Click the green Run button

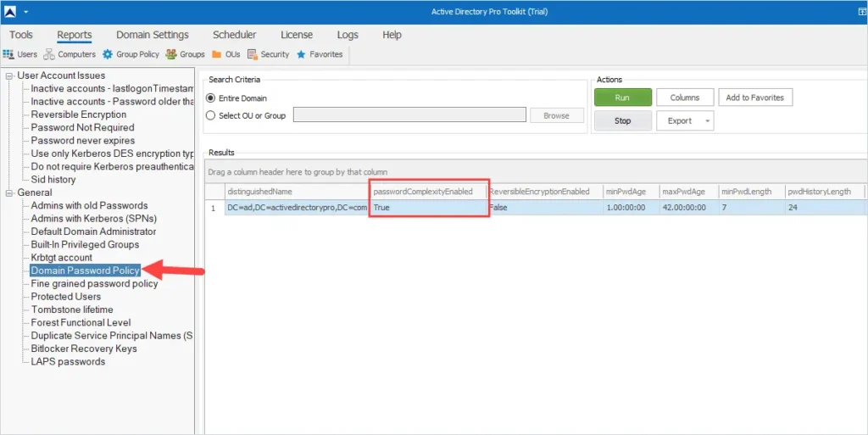[623, 98]
